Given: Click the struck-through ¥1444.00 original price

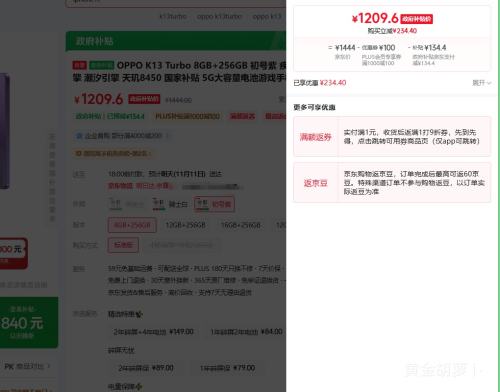Looking at the screenshot, I should [x=178, y=100].
